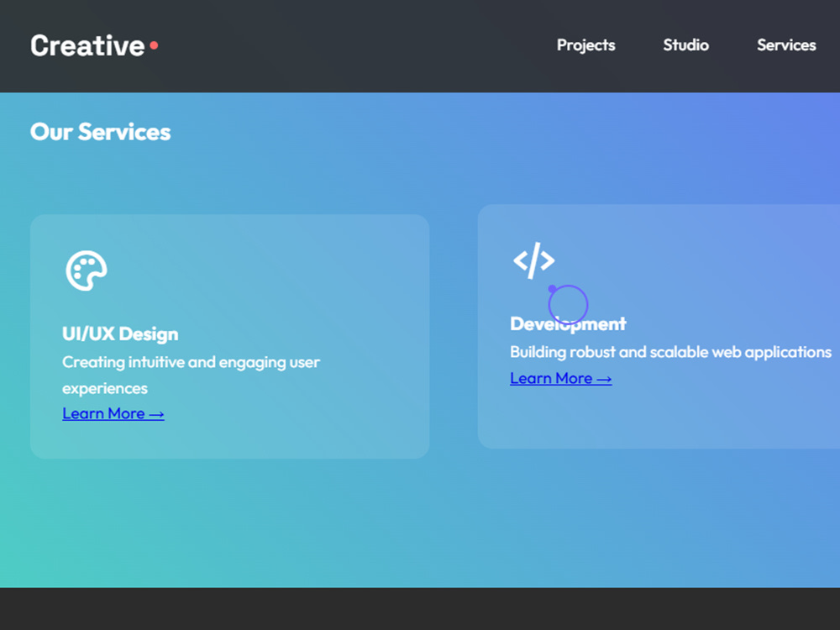Open the Services navigation link
Screen dimensions: 840x630
(x=786, y=45)
